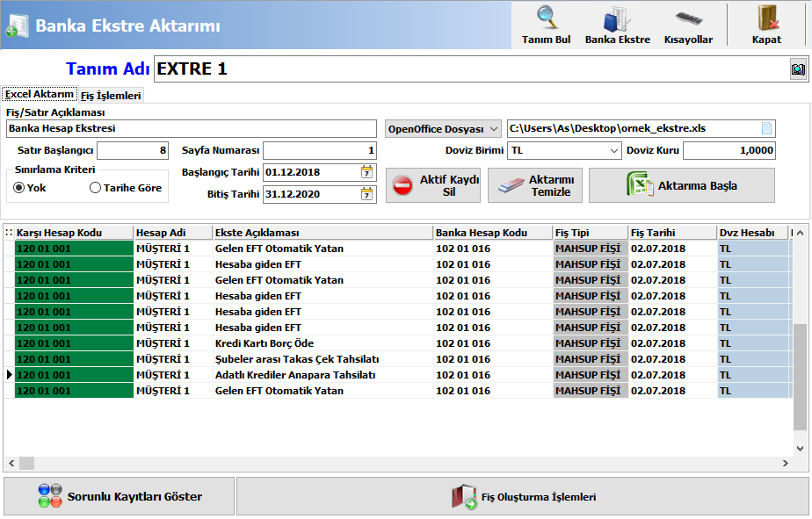Click the Satır Başlangıcı field
812x519 pixels.
pos(133,150)
